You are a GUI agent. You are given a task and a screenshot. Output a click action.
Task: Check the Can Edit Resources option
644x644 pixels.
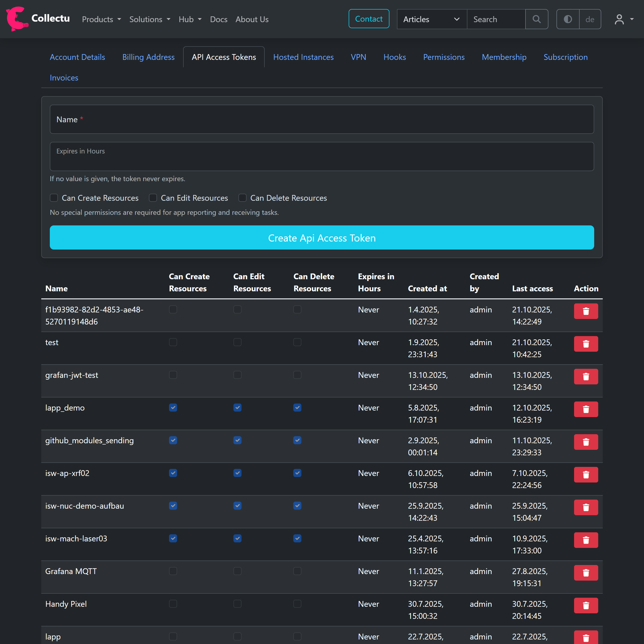153,198
